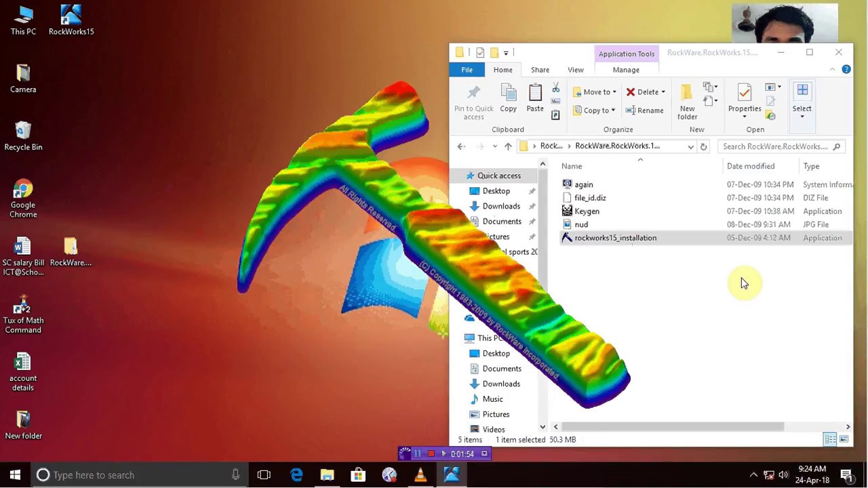
Task: Click the History icon in Open group
Action: [x=770, y=115]
